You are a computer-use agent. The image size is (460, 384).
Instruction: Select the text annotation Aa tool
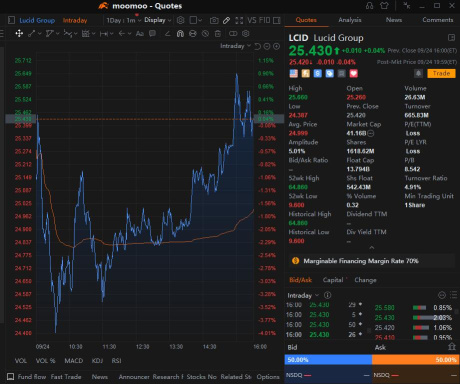tap(140, 33)
